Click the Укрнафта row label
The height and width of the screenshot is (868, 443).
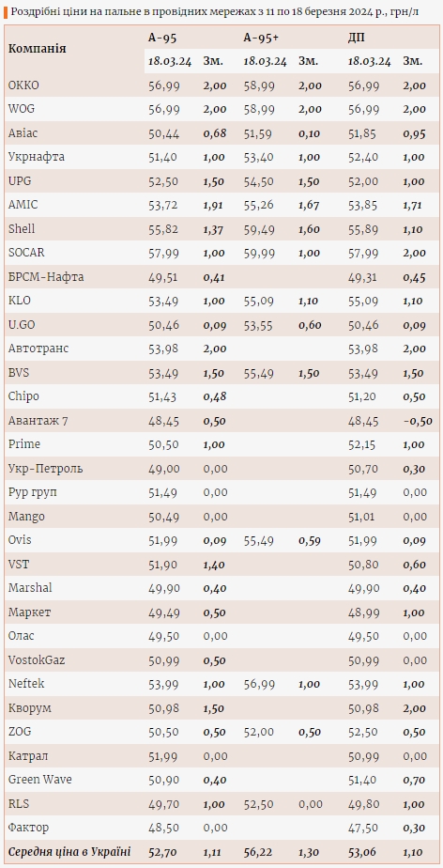click(37, 157)
